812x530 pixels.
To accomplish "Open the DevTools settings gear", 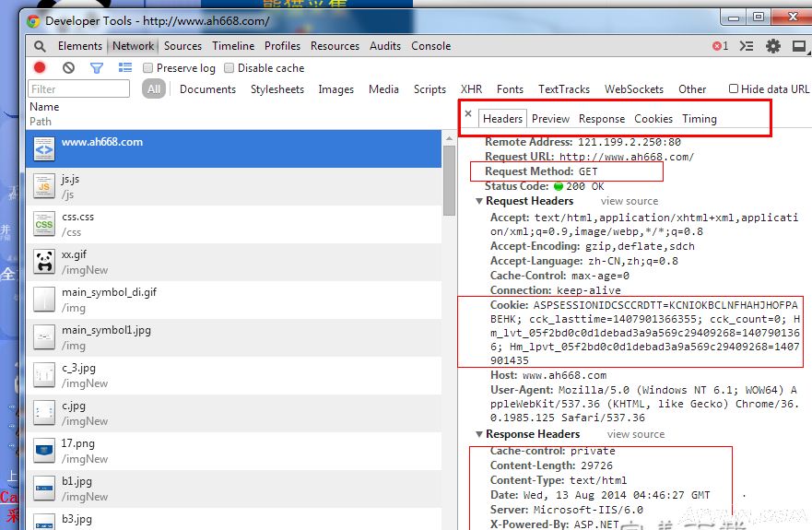I will 772,46.
